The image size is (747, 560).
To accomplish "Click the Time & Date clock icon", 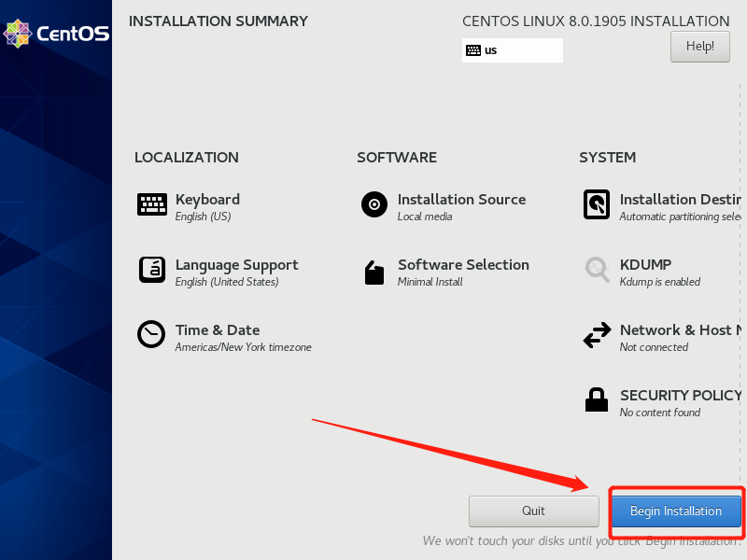I will (151, 334).
